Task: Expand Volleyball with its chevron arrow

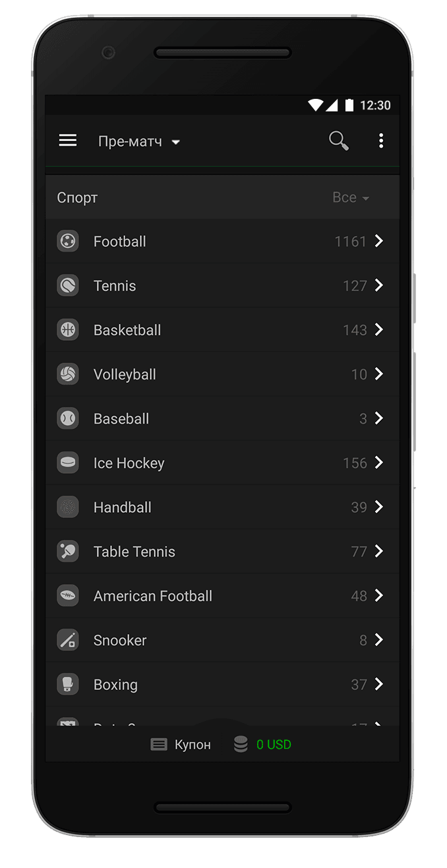Action: pyautogui.click(x=379, y=374)
